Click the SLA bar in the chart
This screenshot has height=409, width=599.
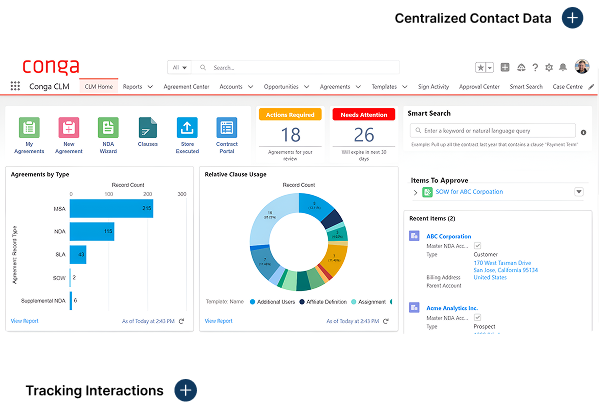pos(78,254)
